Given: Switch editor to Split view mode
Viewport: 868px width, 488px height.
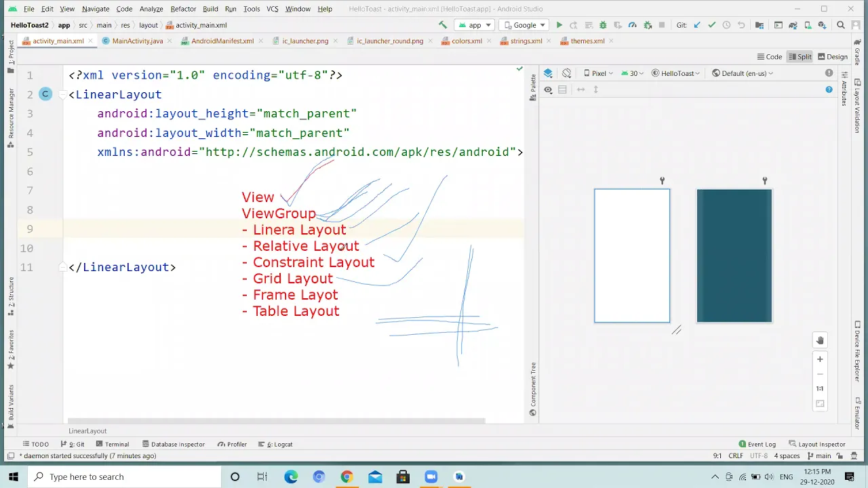Looking at the screenshot, I should coord(800,57).
